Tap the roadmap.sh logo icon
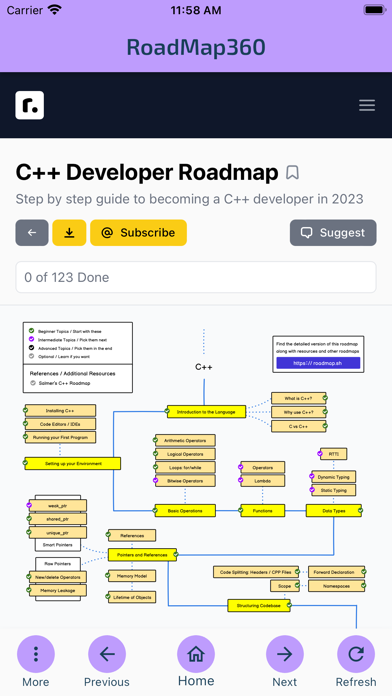 point(30,105)
